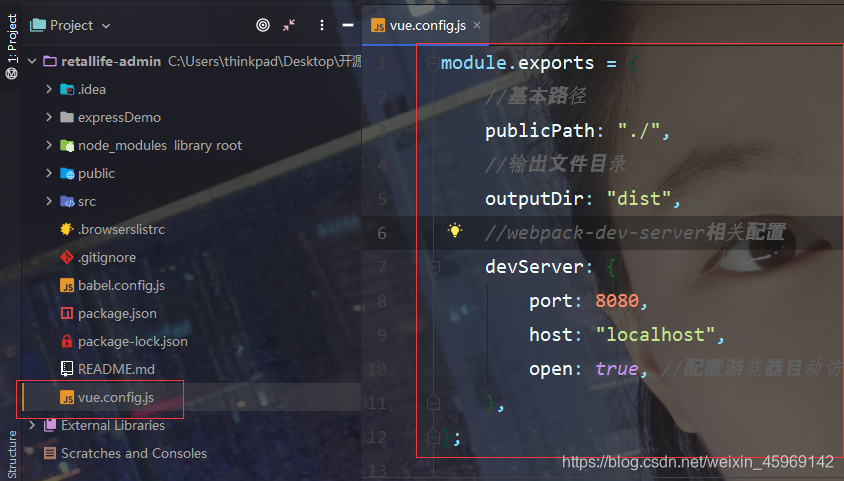Viewport: 844px width, 481px height.
Task: Click the .browserslistrc file icon
Action: coord(67,229)
